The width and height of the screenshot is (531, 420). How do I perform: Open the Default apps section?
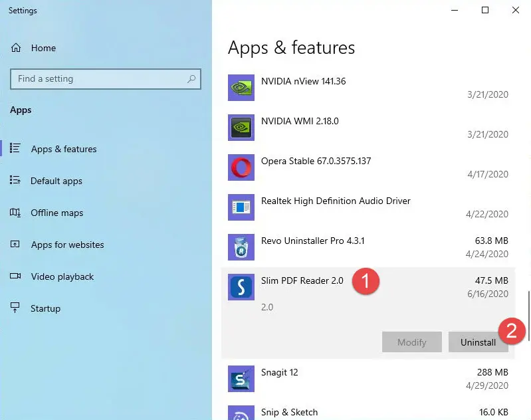[56, 181]
